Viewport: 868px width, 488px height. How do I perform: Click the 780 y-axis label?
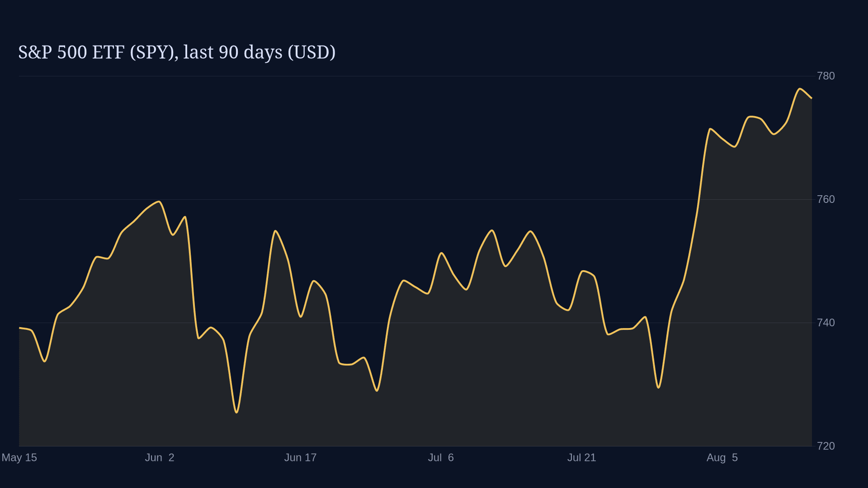click(x=826, y=76)
